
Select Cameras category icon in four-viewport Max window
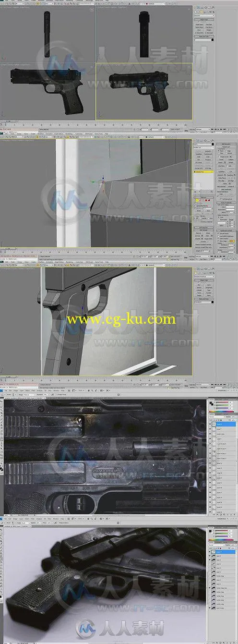click(204, 12)
